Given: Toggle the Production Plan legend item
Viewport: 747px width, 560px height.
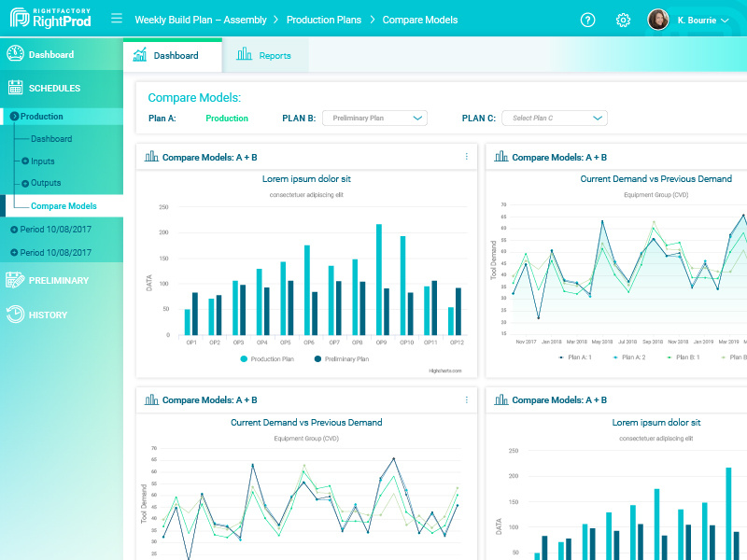Looking at the screenshot, I should click(269, 358).
